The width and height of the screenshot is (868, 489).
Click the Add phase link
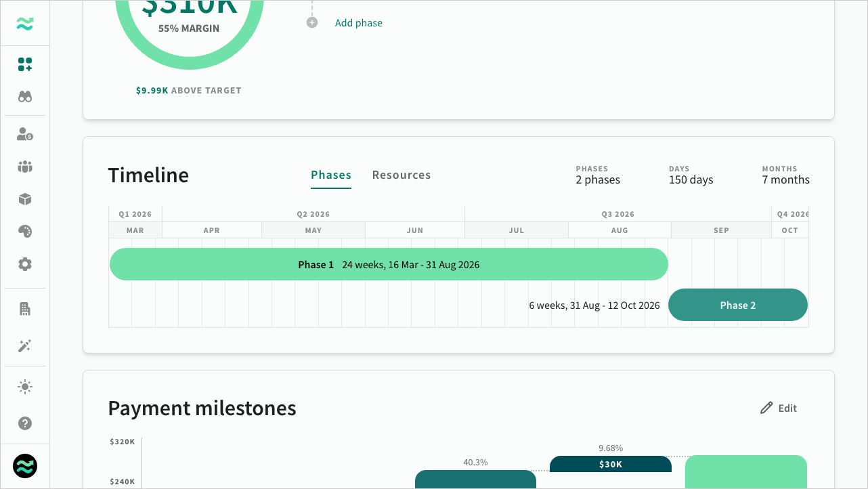point(358,23)
